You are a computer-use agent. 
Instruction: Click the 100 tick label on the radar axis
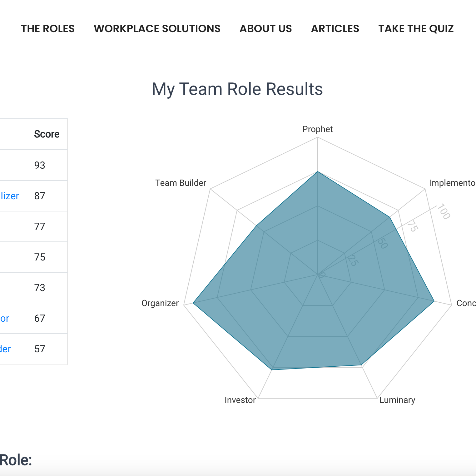(444, 211)
